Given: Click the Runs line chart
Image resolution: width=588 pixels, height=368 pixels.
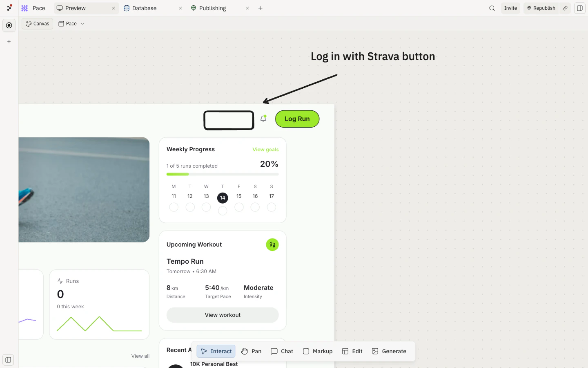Looking at the screenshot, I should (x=99, y=323).
